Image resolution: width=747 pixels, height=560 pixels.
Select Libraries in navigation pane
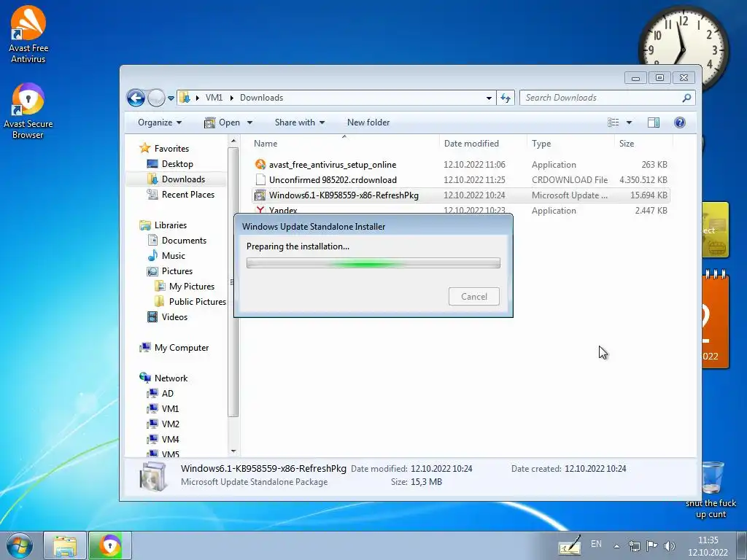(x=163, y=225)
